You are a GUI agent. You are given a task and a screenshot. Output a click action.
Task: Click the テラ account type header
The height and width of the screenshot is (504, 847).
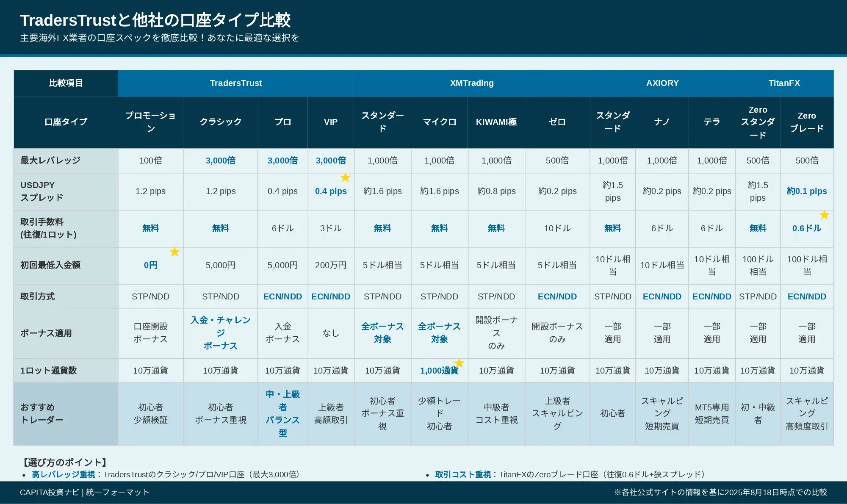click(x=712, y=122)
